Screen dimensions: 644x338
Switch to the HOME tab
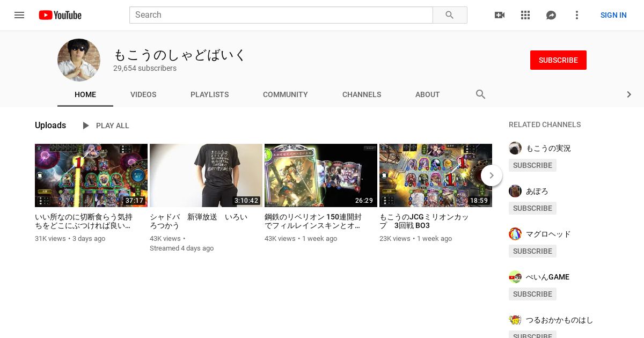point(85,94)
